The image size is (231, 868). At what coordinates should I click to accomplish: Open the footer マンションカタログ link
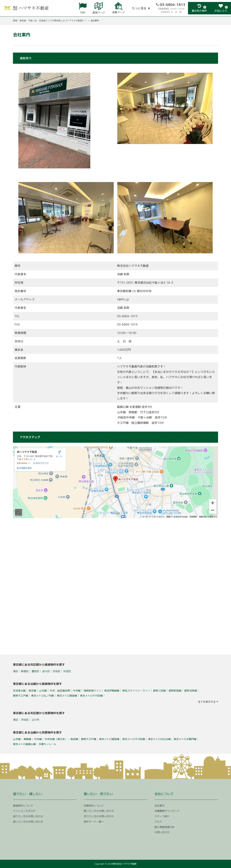tap(24, 811)
